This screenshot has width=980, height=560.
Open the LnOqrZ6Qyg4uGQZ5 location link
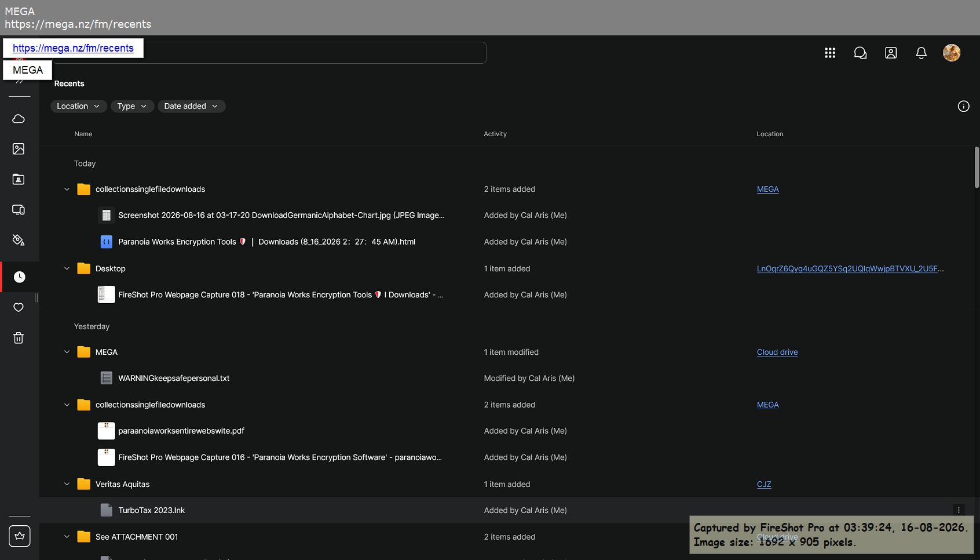(850, 268)
